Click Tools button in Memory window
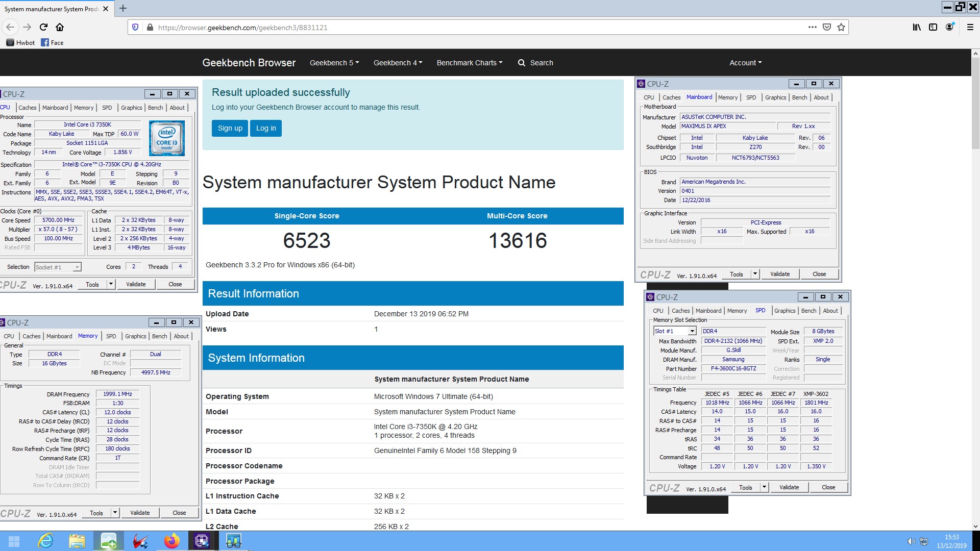The height and width of the screenshot is (551, 980). coord(96,513)
